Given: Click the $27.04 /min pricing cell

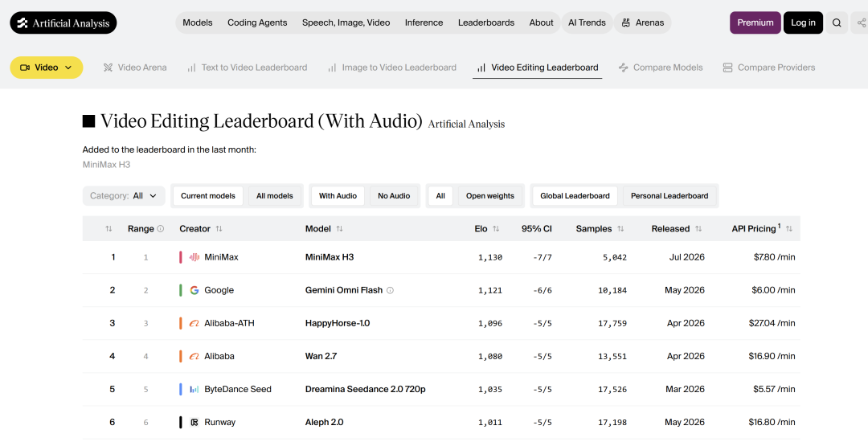Looking at the screenshot, I should tap(772, 323).
